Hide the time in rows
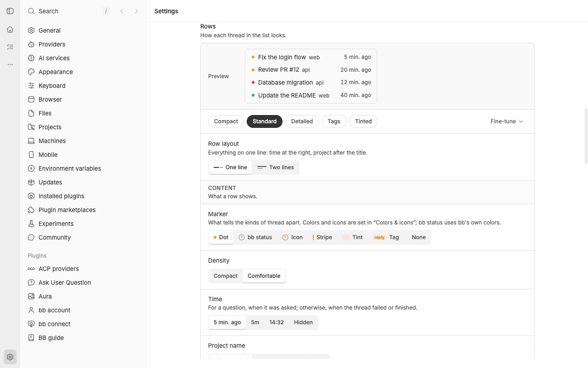Screen dimensions: 588x368 pyautogui.click(x=303, y=322)
